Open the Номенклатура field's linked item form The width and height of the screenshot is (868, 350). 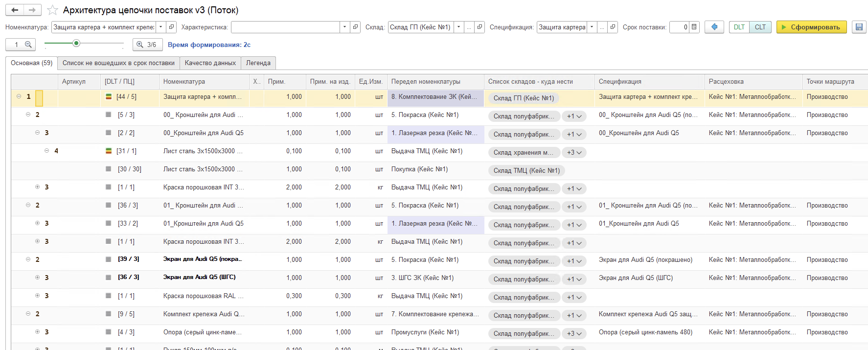[171, 27]
